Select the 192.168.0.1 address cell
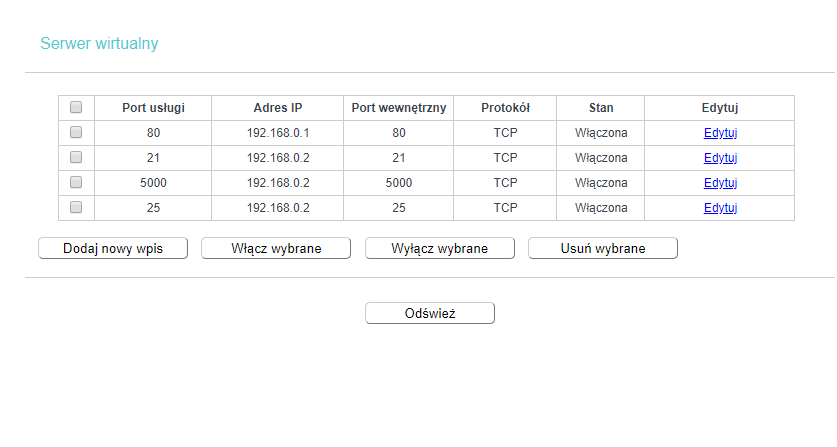837x447 pixels. click(278, 133)
